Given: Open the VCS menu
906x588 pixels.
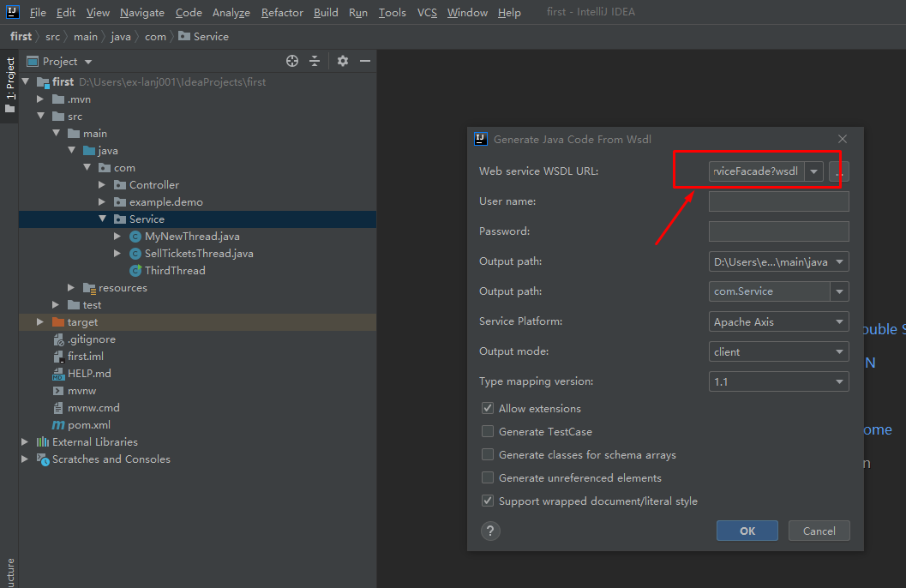Looking at the screenshot, I should pos(427,12).
